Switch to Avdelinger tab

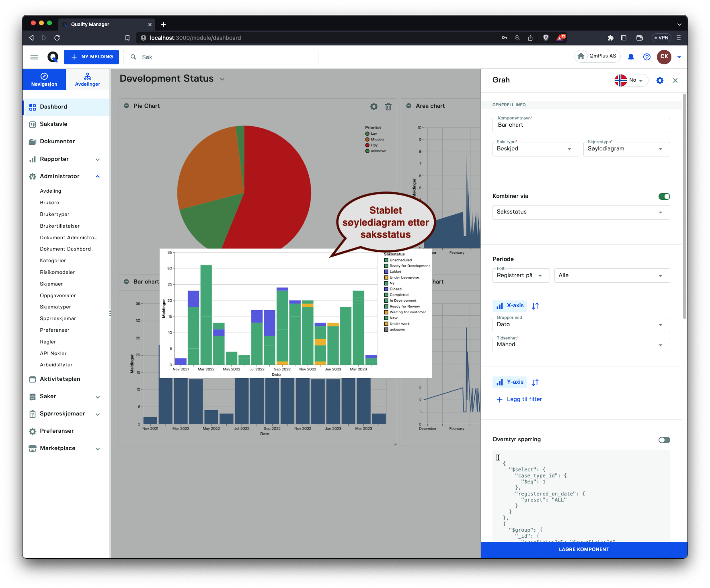click(88, 79)
